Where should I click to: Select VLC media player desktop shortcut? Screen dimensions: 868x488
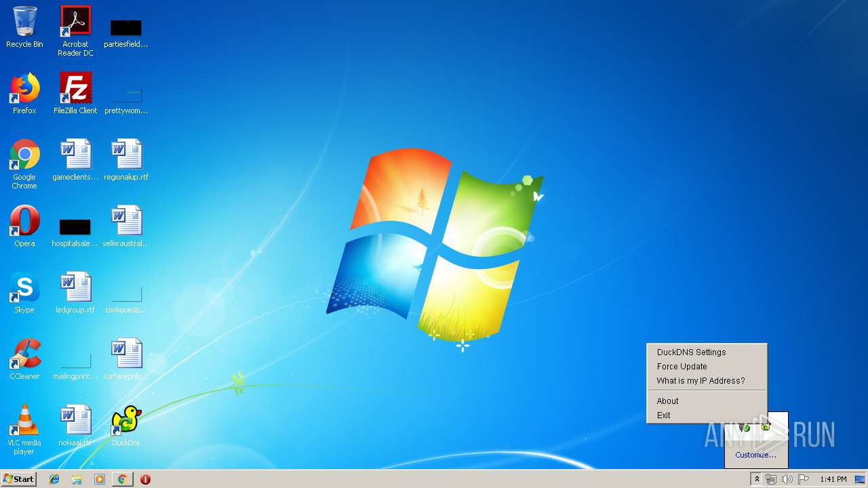click(24, 430)
